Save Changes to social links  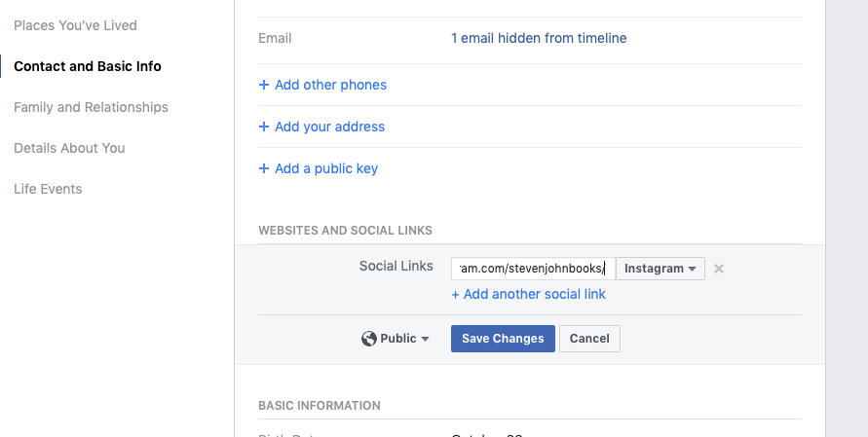coord(503,339)
